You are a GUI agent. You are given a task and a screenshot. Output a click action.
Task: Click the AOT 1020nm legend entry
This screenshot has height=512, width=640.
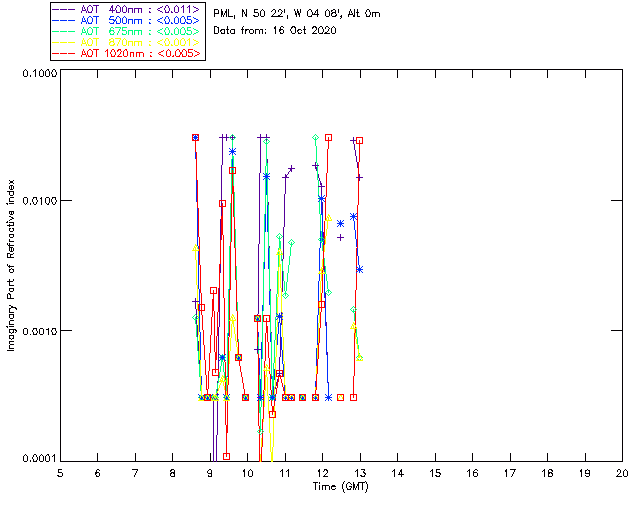pos(127,53)
